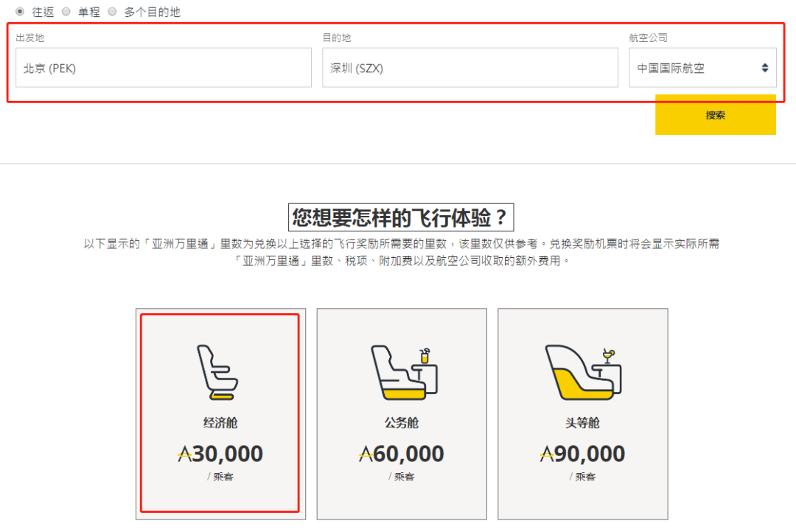This screenshot has width=796, height=532.
Task: Click the economy seat icon
Action: [217, 372]
